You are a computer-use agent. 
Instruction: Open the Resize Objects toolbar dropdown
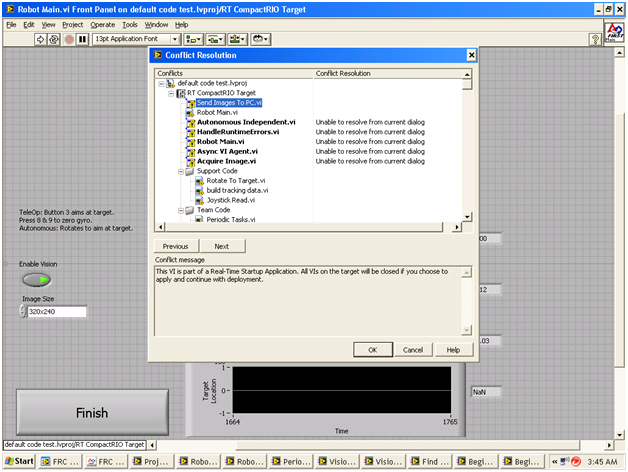[238, 39]
